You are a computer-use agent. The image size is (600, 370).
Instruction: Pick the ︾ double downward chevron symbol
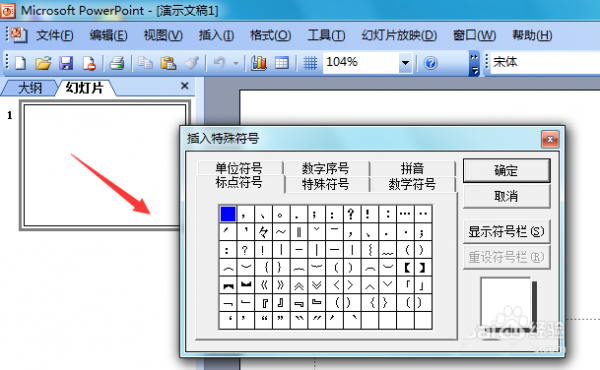tap(316, 285)
